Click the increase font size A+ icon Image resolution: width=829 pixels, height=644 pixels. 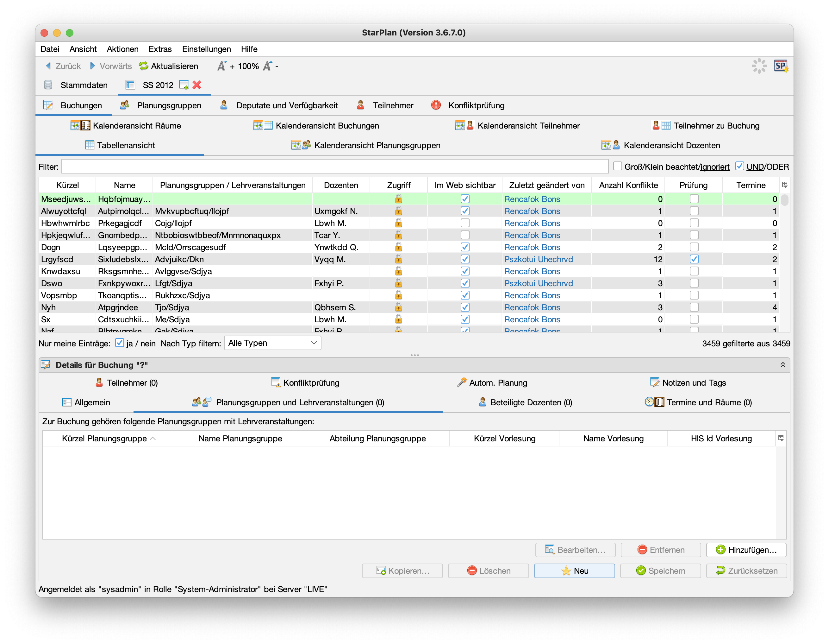pyautogui.click(x=222, y=66)
